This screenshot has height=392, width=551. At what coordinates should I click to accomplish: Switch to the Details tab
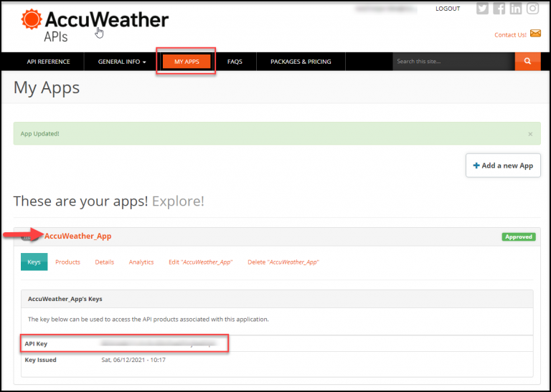104,262
